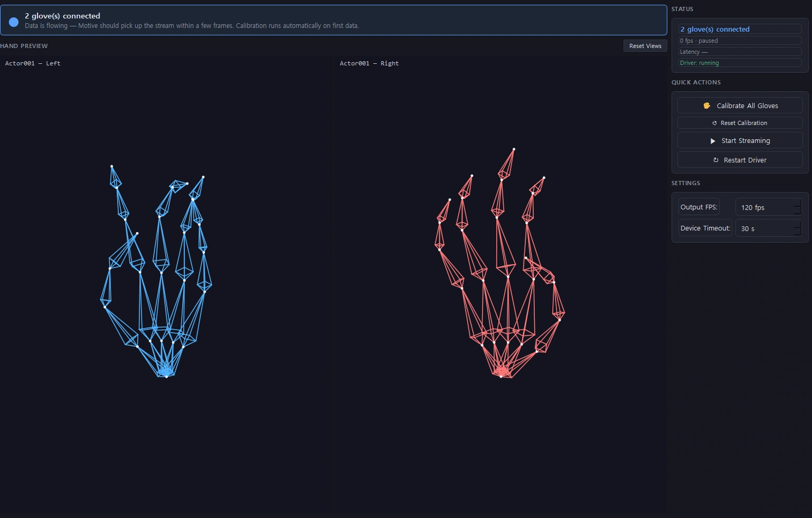Click the "HAND PREVIEW" section heading
812x518 pixels.
(24, 46)
